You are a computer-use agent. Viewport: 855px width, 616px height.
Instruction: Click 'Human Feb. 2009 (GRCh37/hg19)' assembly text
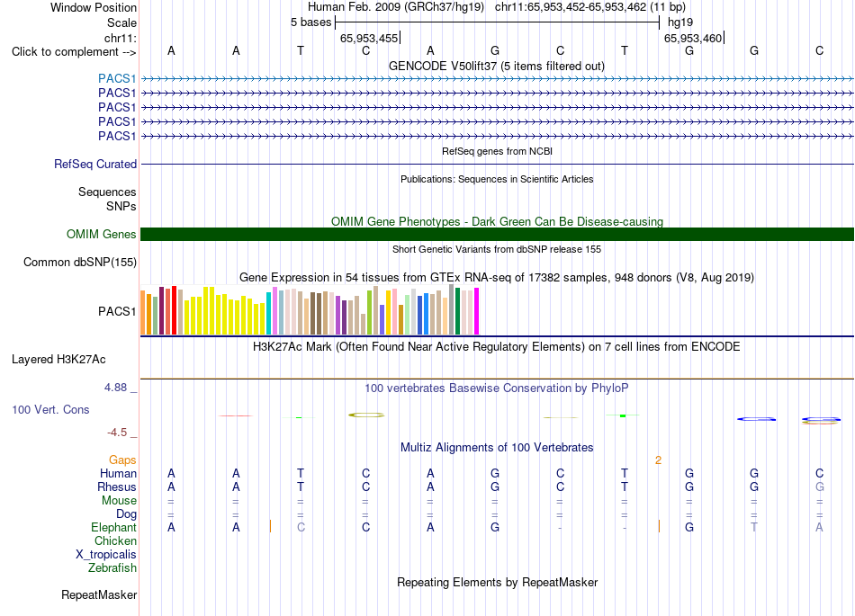pyautogui.click(x=396, y=7)
